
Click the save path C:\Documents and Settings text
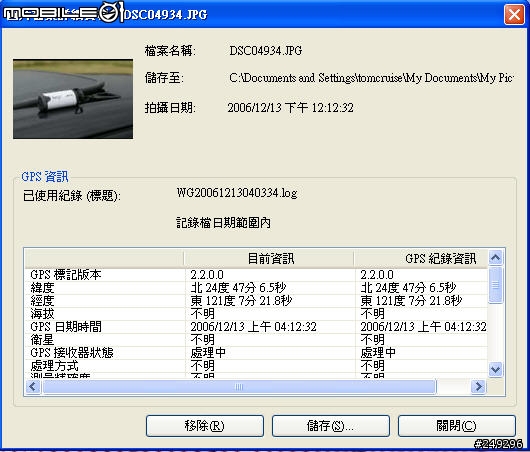pyautogui.click(x=371, y=78)
